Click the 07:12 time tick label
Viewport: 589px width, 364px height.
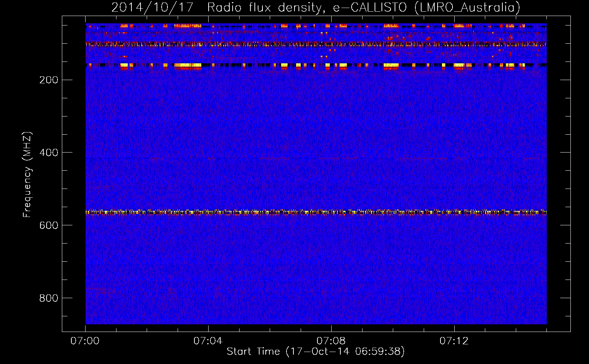[x=454, y=341]
